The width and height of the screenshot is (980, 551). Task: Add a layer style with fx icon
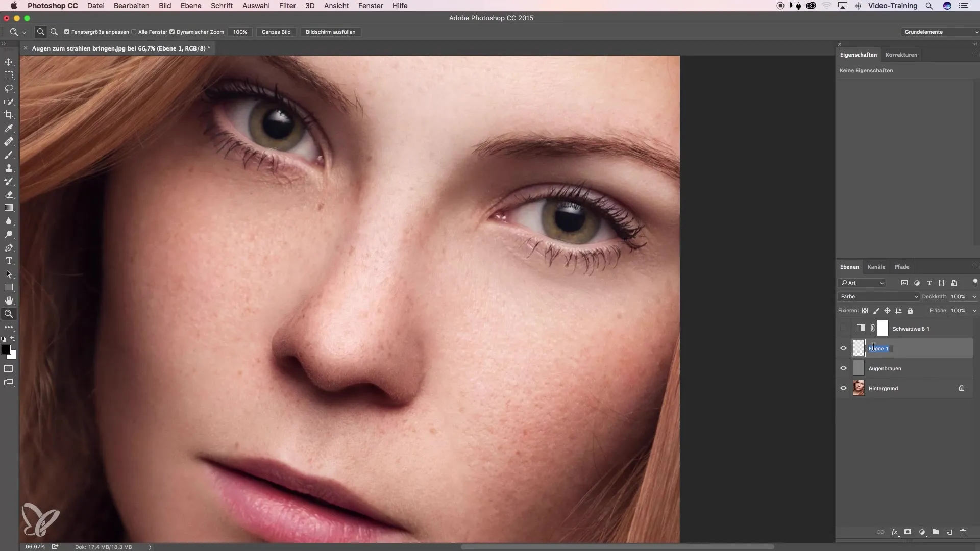894,532
